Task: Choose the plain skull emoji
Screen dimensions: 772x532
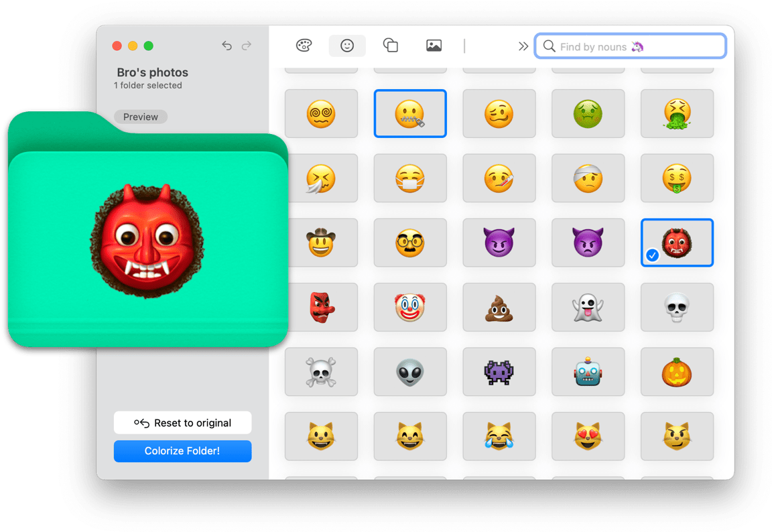Action: (x=677, y=307)
